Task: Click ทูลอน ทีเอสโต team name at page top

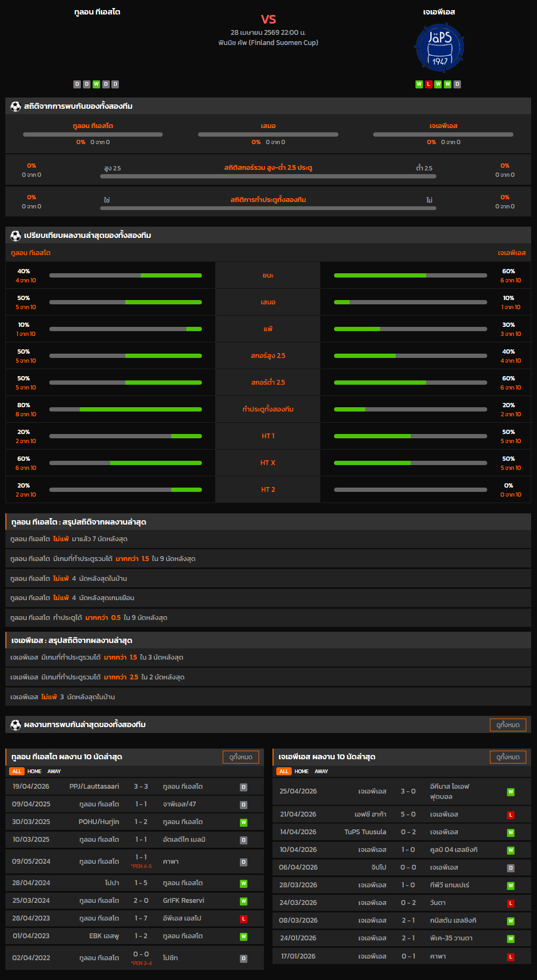Action: (x=97, y=12)
